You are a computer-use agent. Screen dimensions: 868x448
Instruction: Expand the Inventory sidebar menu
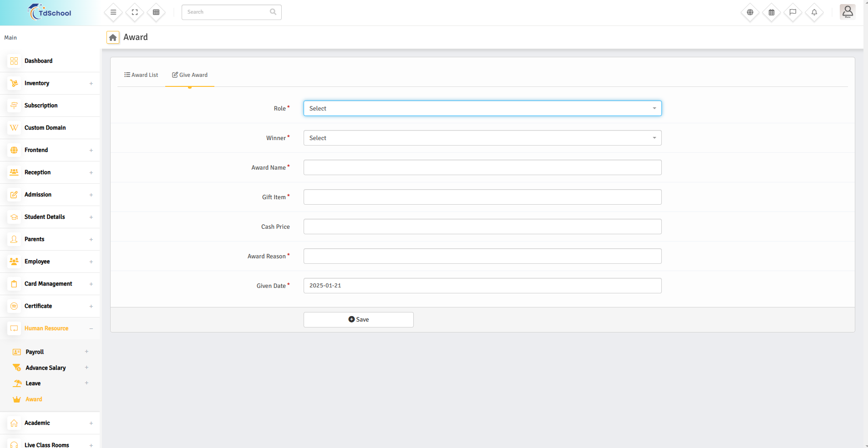50,83
